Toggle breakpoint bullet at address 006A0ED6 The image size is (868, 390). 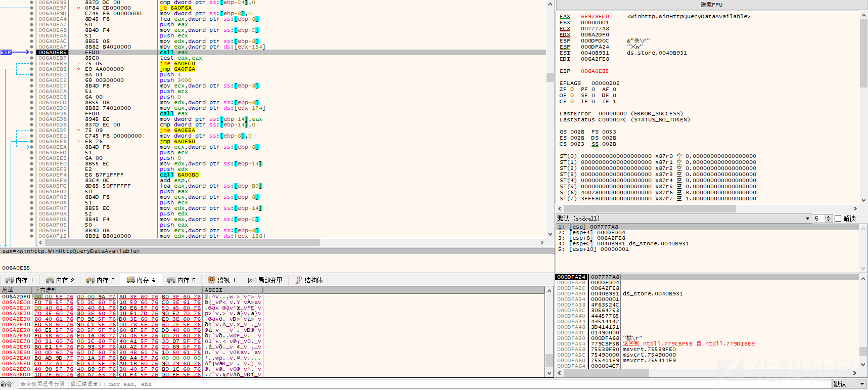32,113
